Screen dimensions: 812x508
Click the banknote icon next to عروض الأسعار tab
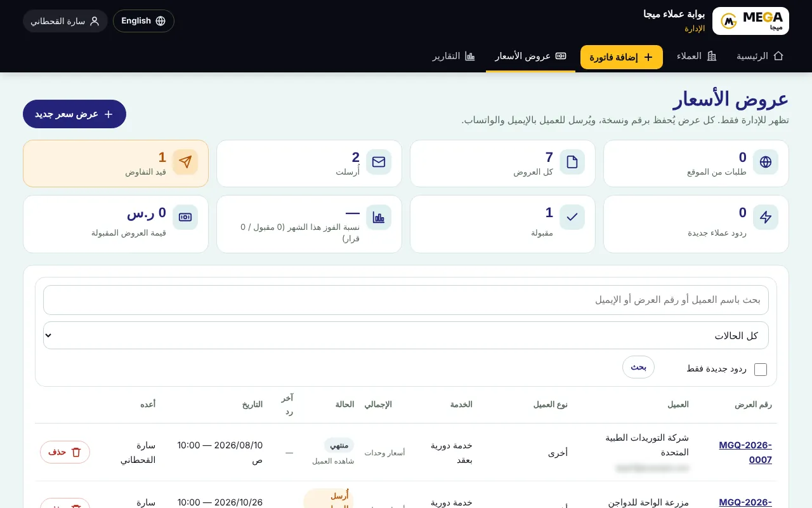561,56
